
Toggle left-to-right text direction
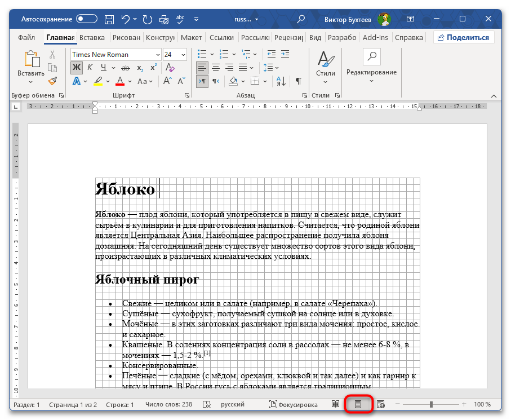pos(202,81)
